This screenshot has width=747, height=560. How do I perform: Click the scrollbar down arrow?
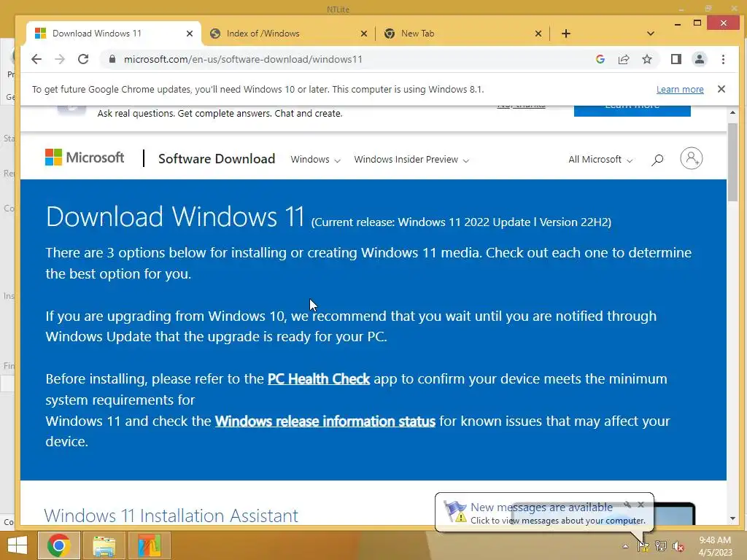click(732, 518)
